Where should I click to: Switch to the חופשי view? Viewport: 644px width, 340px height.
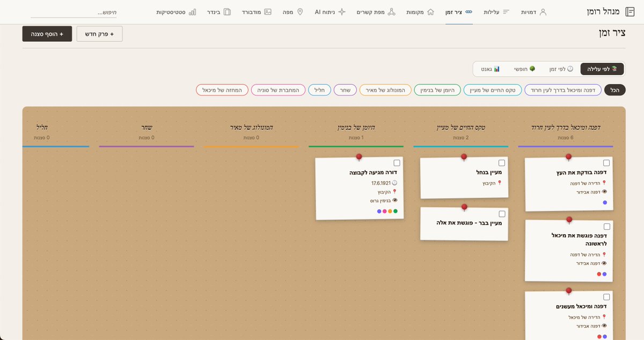(x=524, y=69)
